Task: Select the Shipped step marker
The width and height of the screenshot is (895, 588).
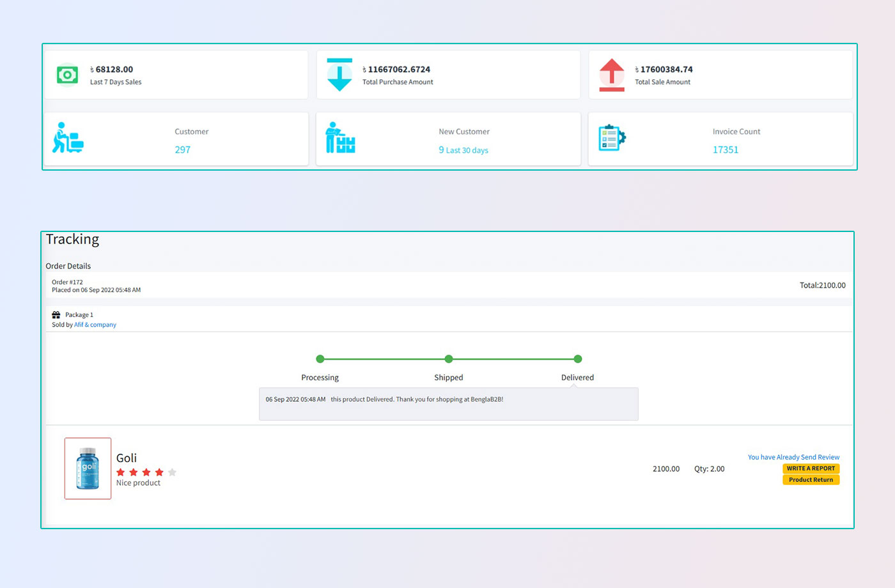Action: pos(449,359)
